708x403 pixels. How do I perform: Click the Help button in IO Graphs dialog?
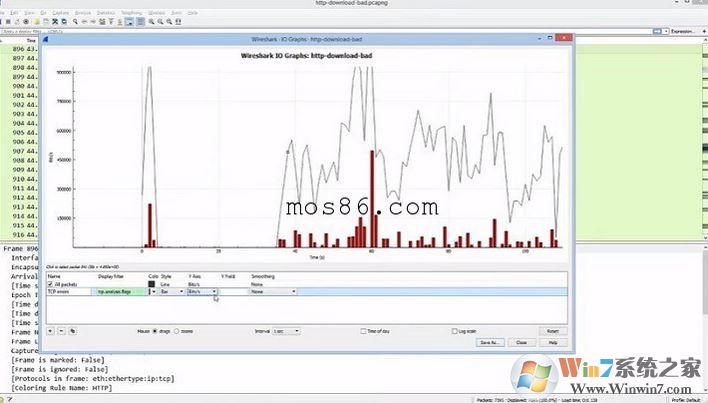click(553, 343)
